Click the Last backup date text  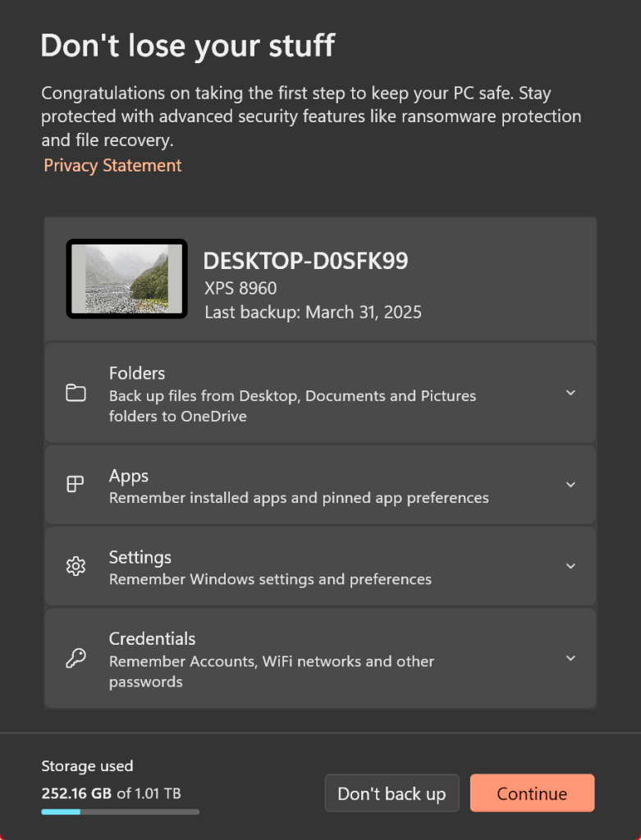pyautogui.click(x=313, y=313)
